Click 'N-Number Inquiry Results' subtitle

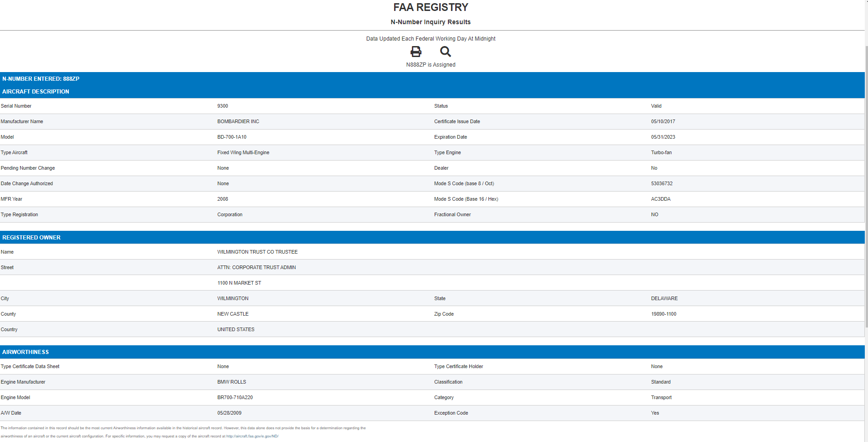(431, 22)
